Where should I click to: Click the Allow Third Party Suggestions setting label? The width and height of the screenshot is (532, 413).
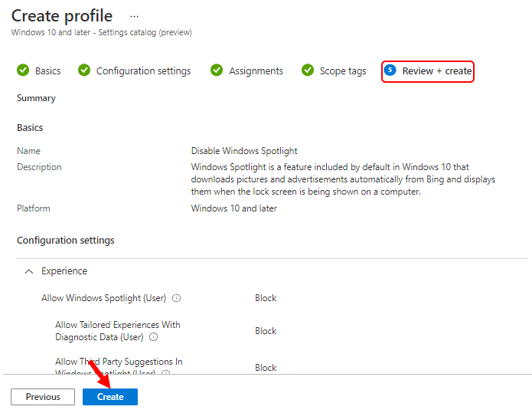(119, 365)
